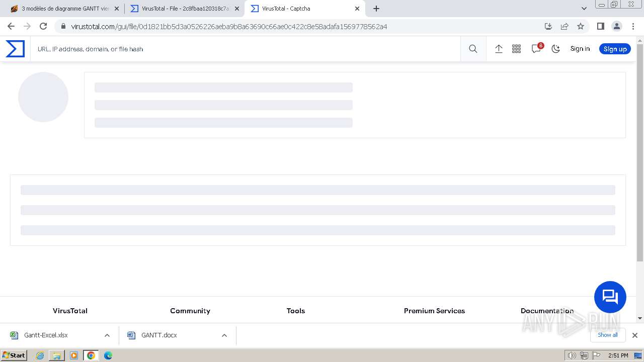Click the Tools footer heading
Viewport: 644px width, 362px height.
(296, 311)
